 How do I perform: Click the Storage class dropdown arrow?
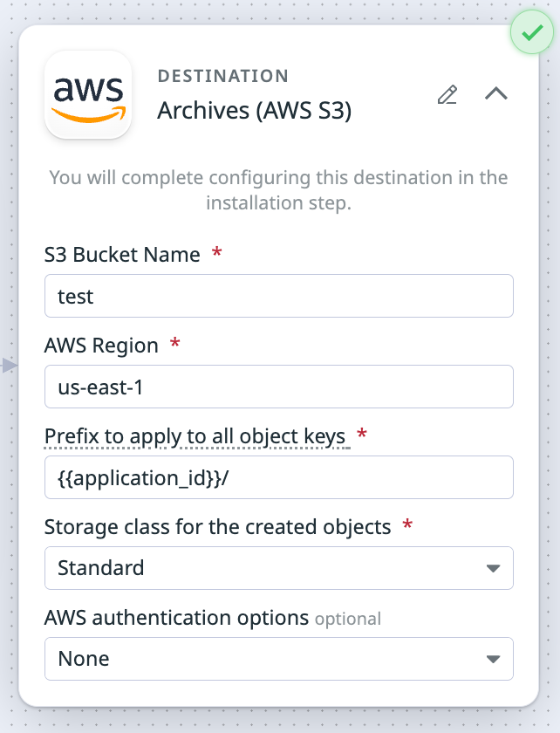click(493, 568)
